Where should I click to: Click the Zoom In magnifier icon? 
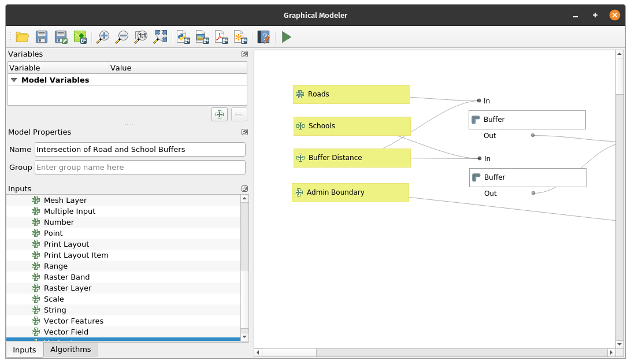coord(103,38)
